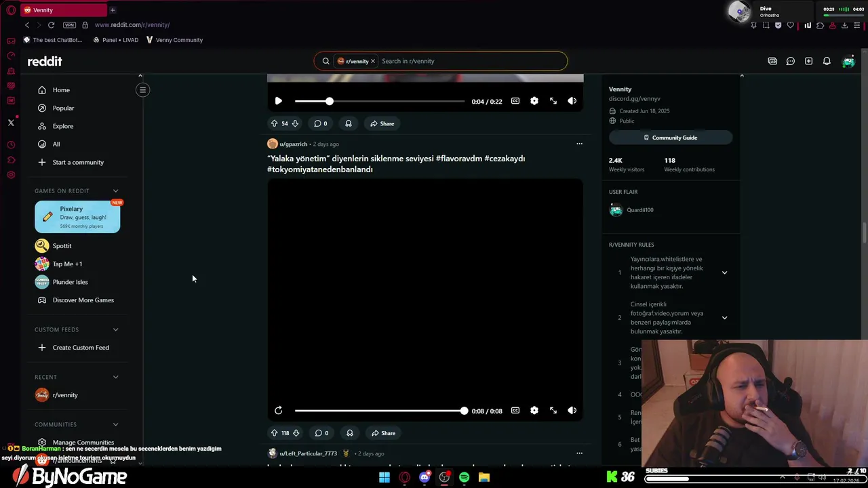Share the post with 54 votes

click(x=382, y=123)
